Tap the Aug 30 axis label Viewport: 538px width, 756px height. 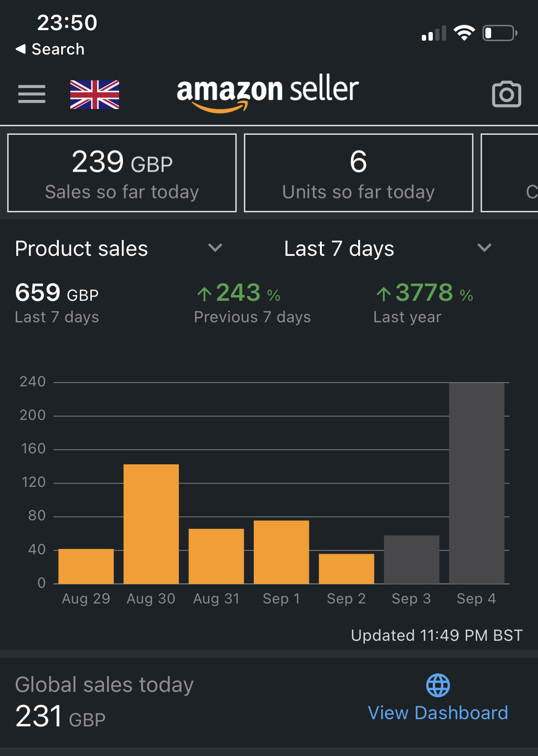pos(151,599)
